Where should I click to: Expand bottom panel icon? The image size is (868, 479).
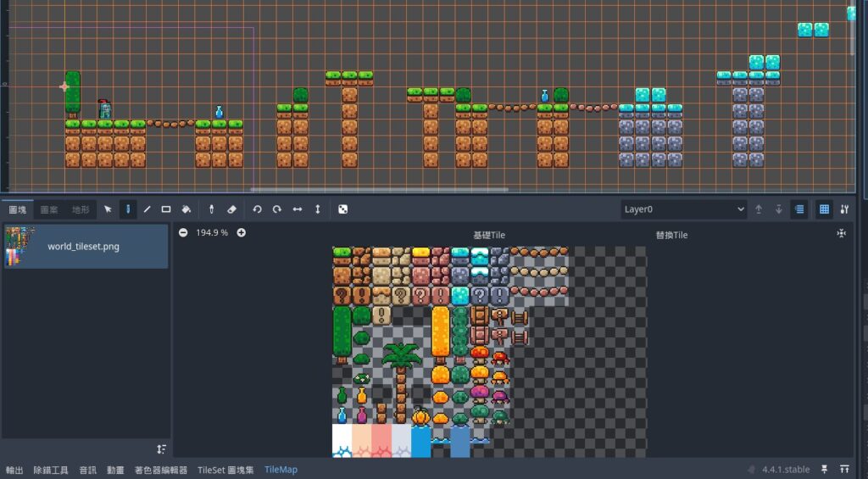pos(844,470)
